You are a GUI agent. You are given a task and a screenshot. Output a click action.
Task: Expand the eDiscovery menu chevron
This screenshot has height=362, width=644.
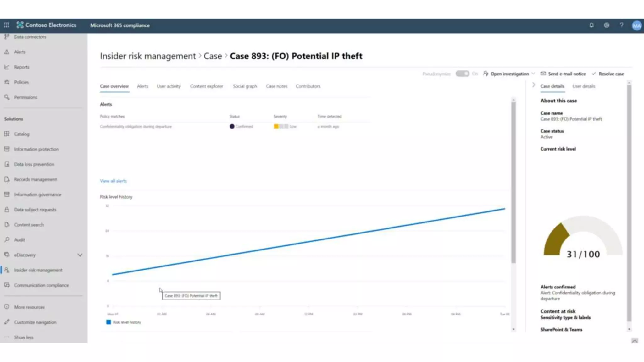[x=80, y=255]
